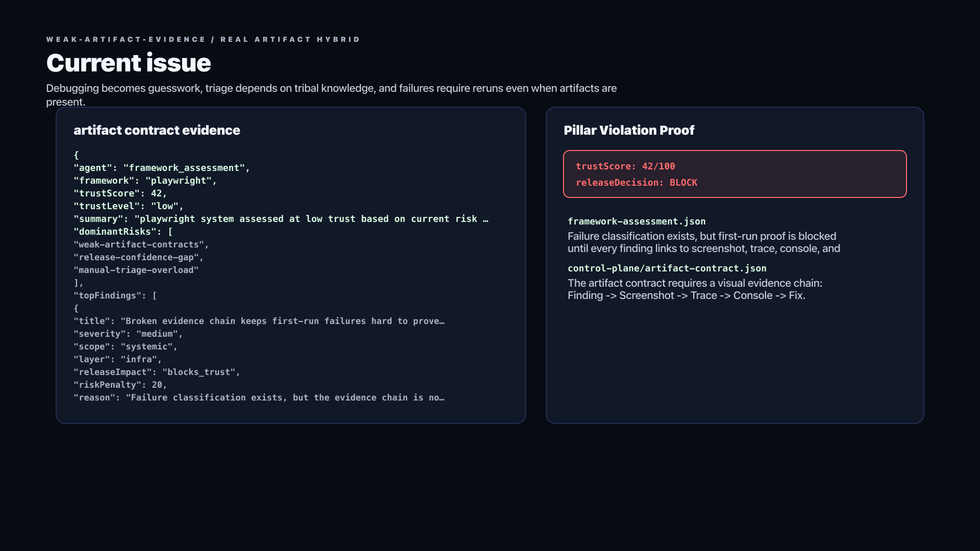Expand the truncated "summary" line ellipsis
The image size is (980, 551).
pyautogui.click(x=485, y=219)
